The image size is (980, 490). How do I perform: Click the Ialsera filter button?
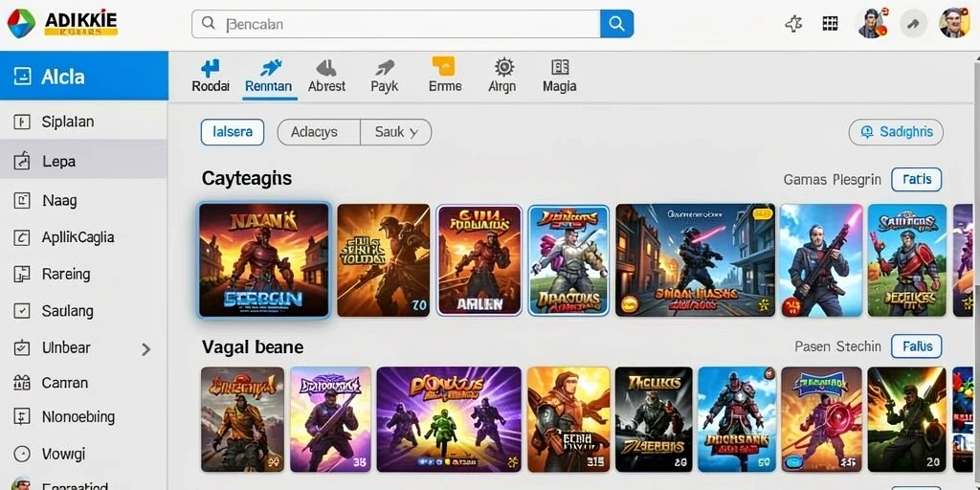click(x=233, y=132)
